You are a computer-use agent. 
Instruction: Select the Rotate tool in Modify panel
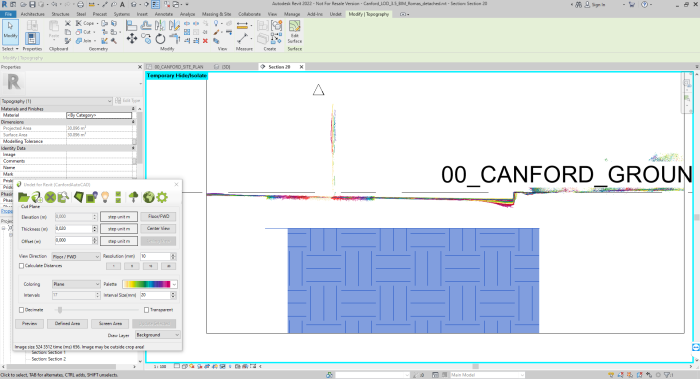point(160,39)
